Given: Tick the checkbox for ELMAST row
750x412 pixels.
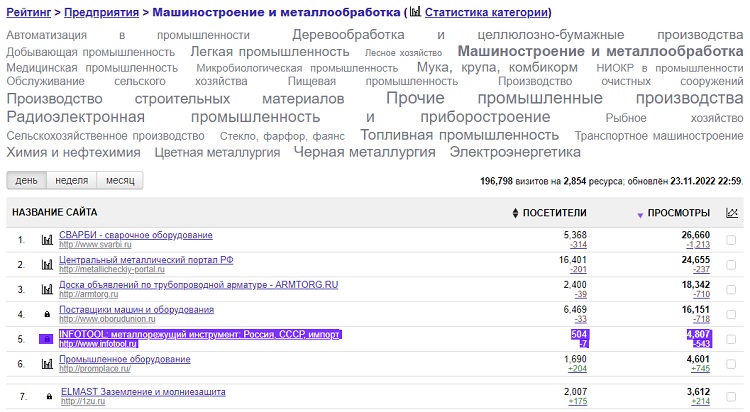Looking at the screenshot, I should tap(731, 396).
